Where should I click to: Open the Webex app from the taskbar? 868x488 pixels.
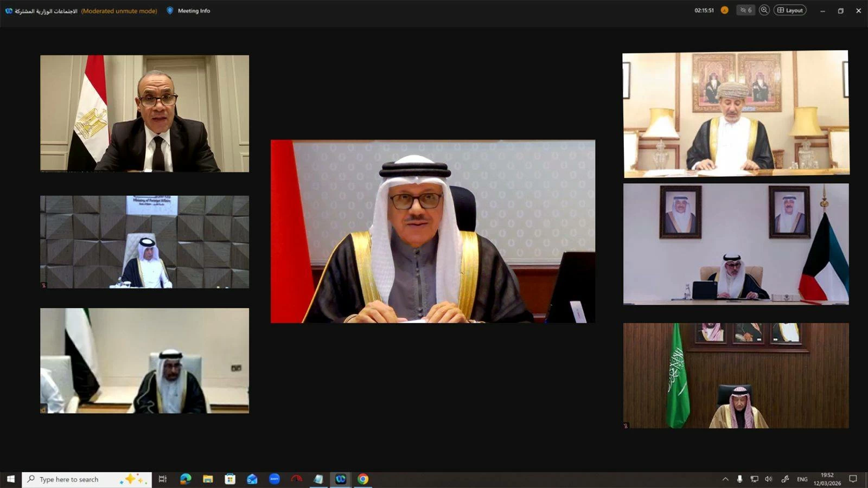click(x=340, y=479)
